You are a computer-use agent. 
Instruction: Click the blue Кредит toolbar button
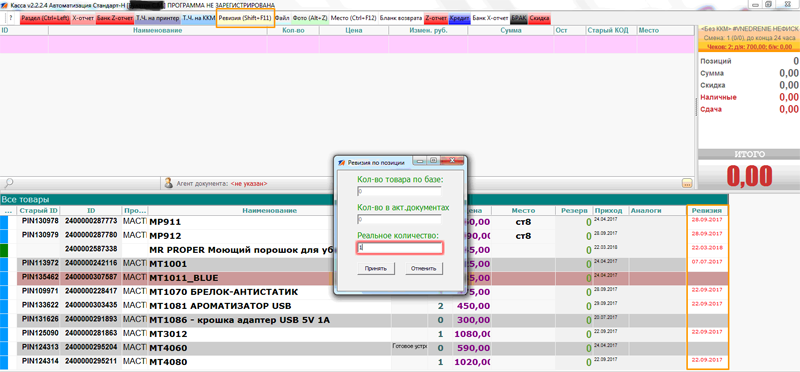coord(459,18)
